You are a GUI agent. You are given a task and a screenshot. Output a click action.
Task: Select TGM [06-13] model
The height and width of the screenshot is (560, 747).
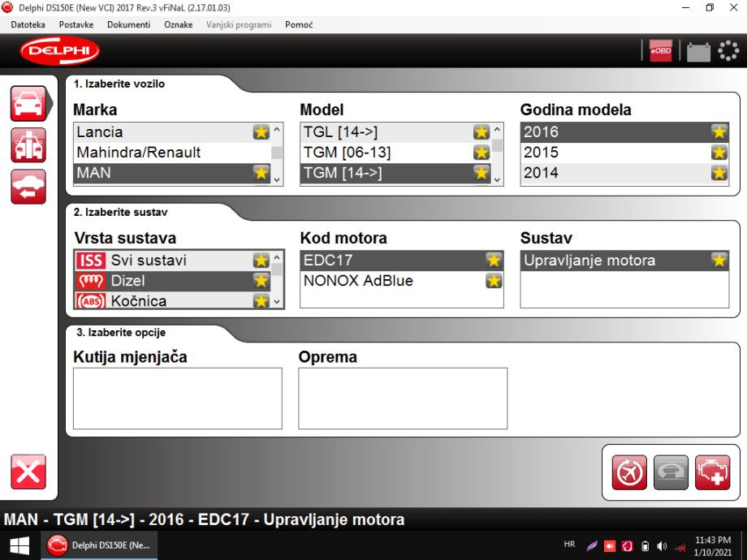coord(395,153)
